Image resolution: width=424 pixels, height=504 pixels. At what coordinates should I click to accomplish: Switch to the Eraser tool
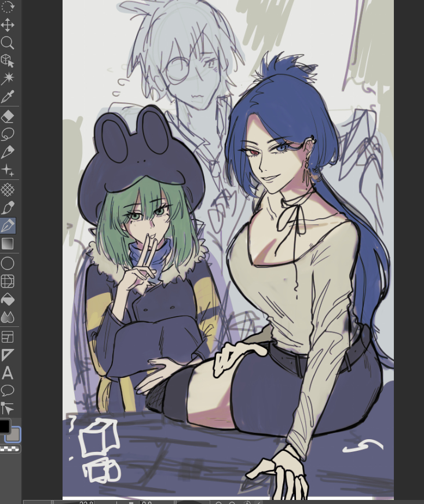(8, 116)
